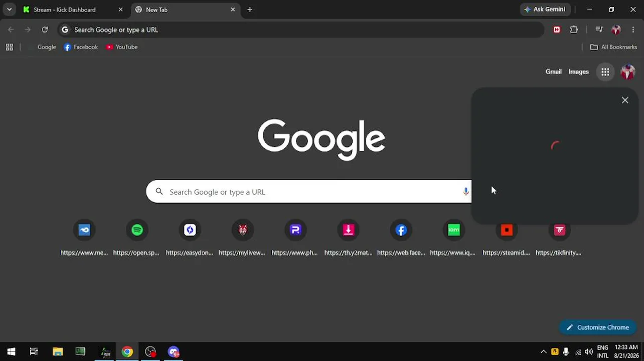Open the OBS Studio taskbar icon
Screen dimensions: 644x361
click(150, 351)
